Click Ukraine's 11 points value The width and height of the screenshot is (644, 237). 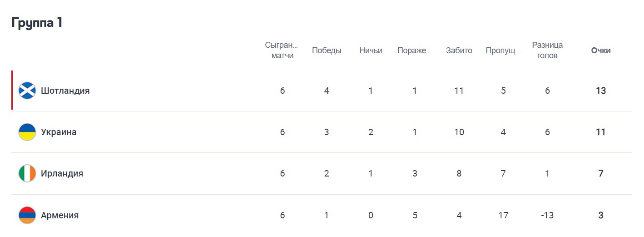[600, 132]
